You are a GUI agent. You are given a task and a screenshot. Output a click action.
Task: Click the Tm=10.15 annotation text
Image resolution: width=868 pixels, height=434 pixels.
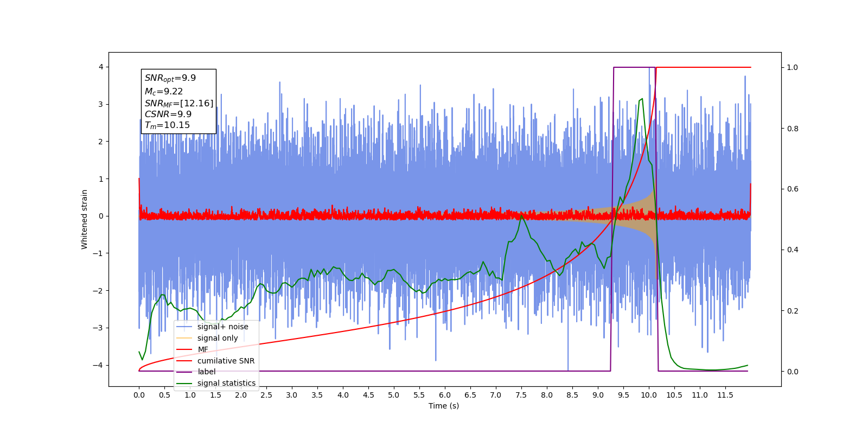167,125
